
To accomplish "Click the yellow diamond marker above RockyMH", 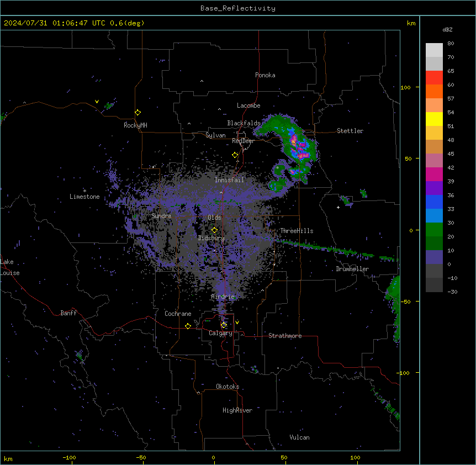I will (x=138, y=113).
